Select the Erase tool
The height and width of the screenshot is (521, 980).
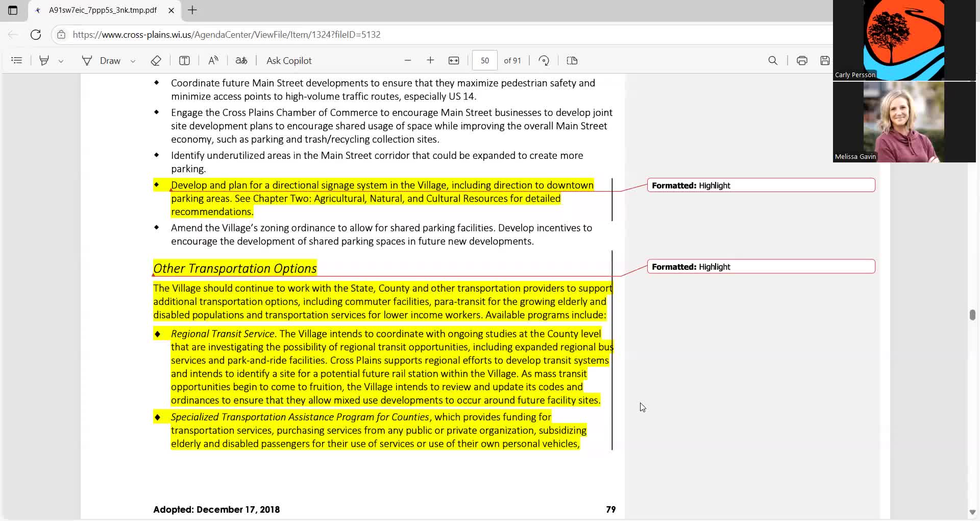(156, 60)
